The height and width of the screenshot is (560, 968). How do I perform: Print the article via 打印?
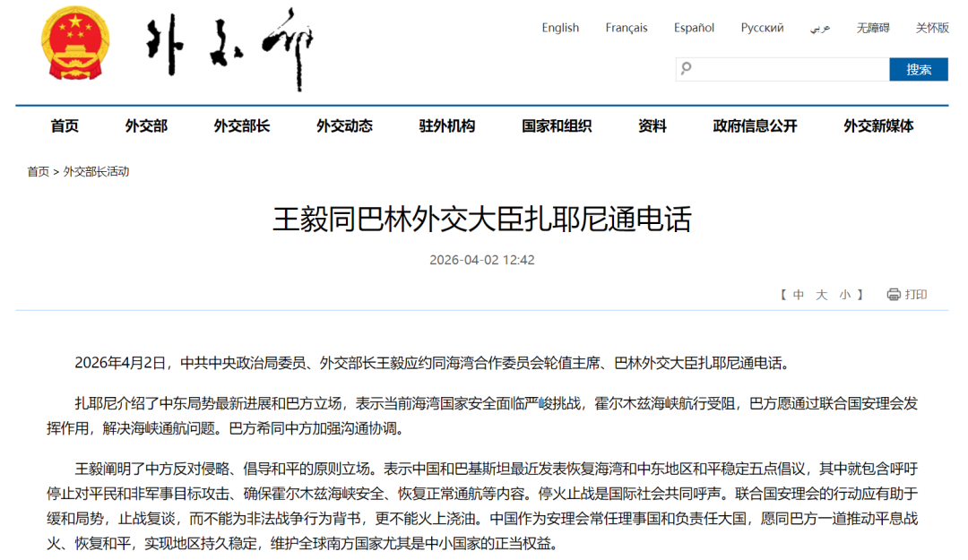click(915, 293)
